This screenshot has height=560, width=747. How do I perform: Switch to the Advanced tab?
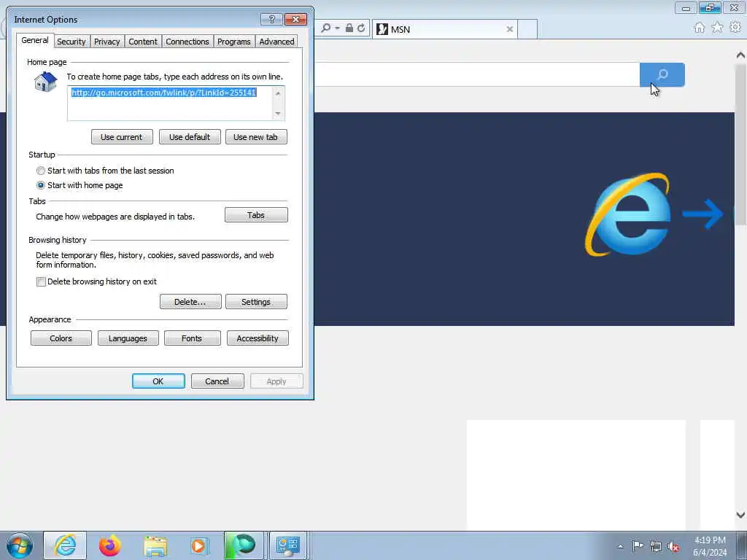coord(276,42)
